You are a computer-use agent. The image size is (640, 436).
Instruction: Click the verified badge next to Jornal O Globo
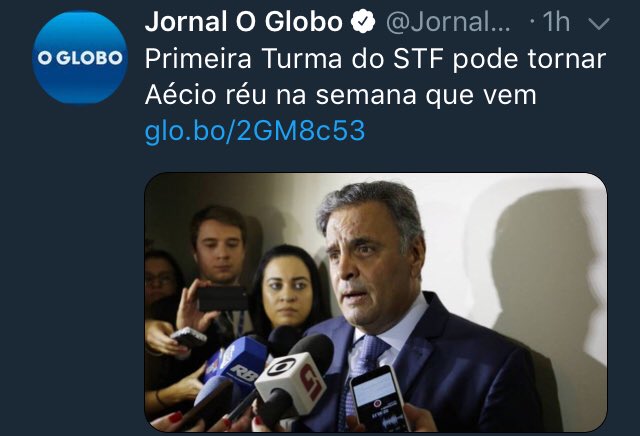pos(363,22)
